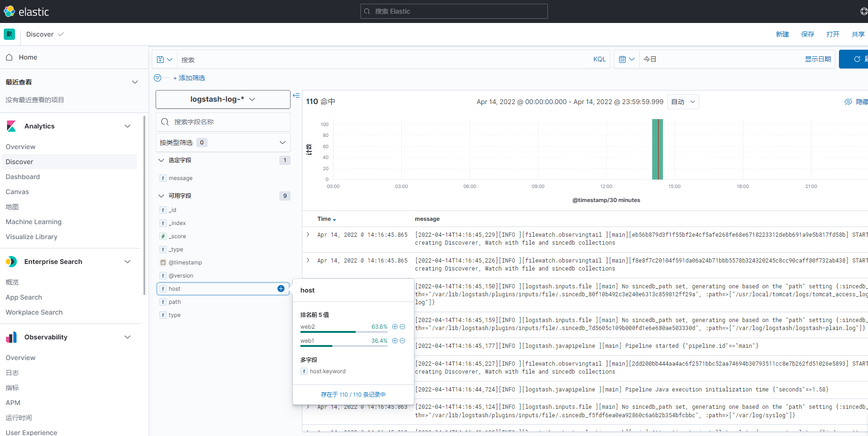Click host.keyword field type icon
The width and height of the screenshot is (868, 436).
pyautogui.click(x=304, y=371)
